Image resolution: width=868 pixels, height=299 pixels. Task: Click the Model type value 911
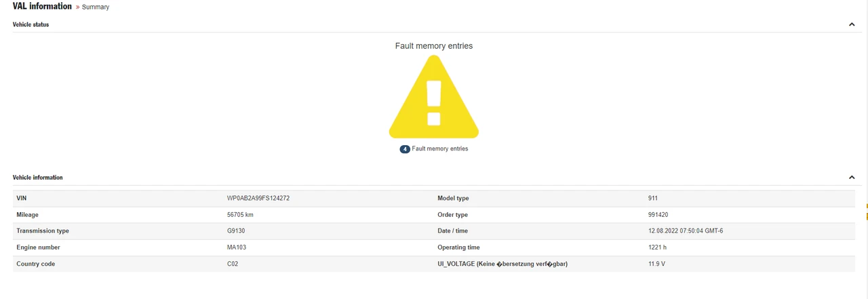point(653,199)
